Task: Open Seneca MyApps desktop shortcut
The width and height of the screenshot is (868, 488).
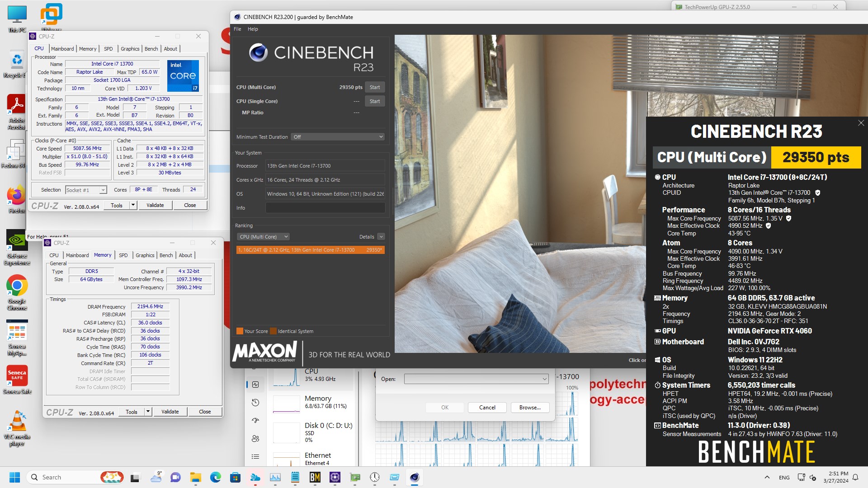Action: coord(17,338)
